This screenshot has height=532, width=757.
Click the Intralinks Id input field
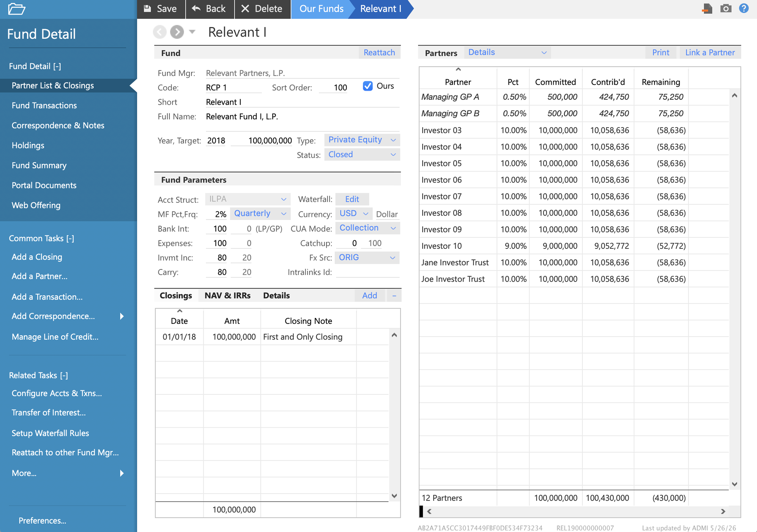click(x=367, y=272)
